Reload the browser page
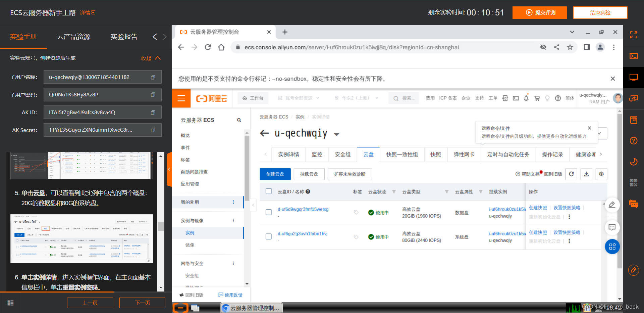This screenshot has height=313, width=644. [208, 47]
